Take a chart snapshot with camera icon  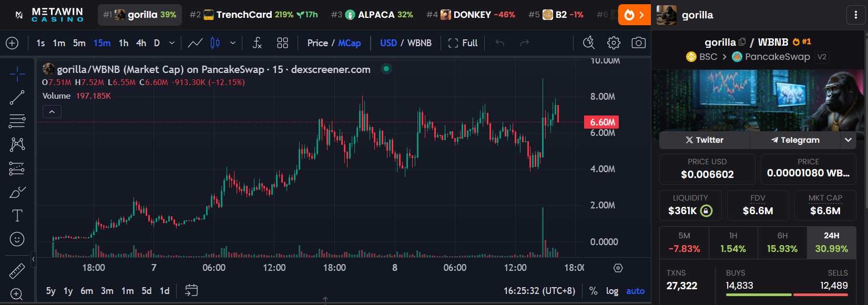[638, 43]
